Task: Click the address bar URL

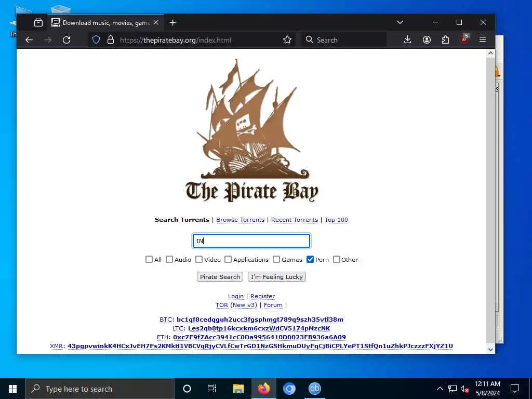Action: tap(176, 40)
